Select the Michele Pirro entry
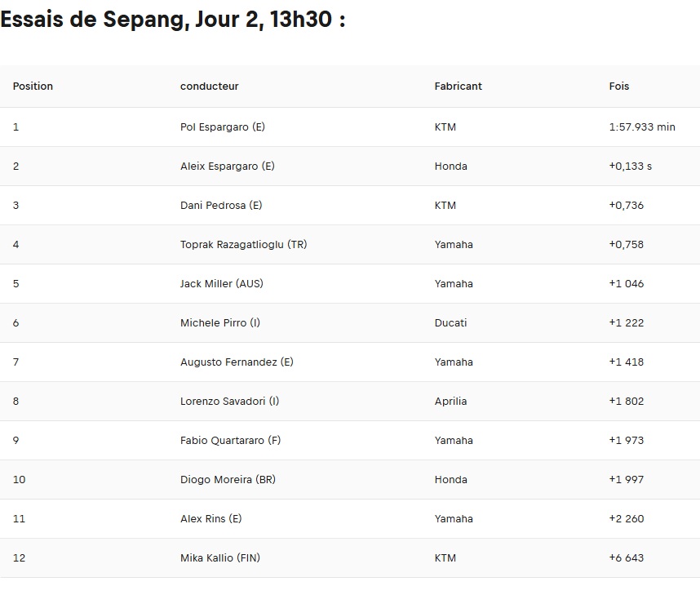Viewport: 700px width, 595px height. [x=220, y=323]
